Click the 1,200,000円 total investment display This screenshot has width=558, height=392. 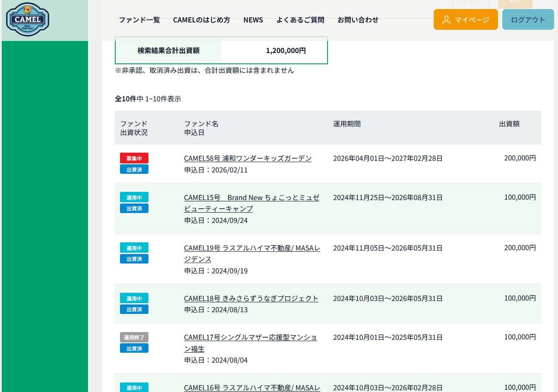pyautogui.click(x=285, y=50)
